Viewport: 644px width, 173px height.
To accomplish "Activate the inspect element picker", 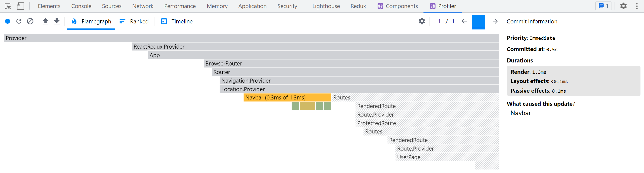I will 8,6.
